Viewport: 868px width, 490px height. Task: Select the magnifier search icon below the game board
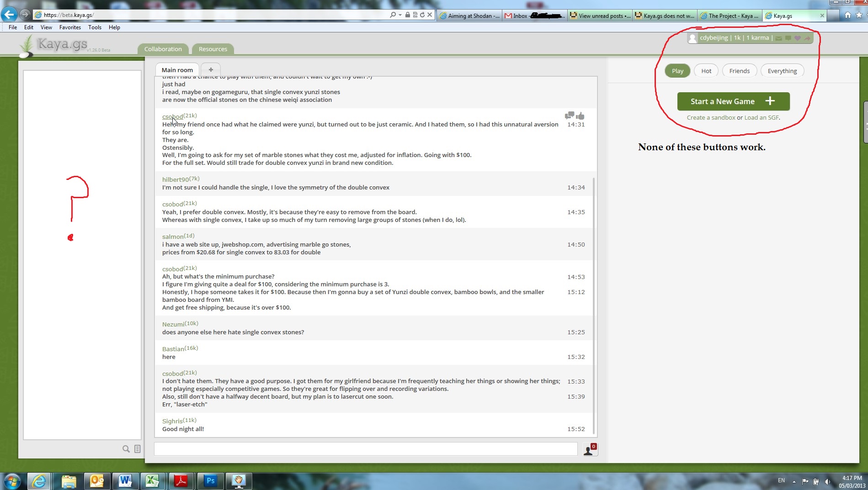pos(126,449)
